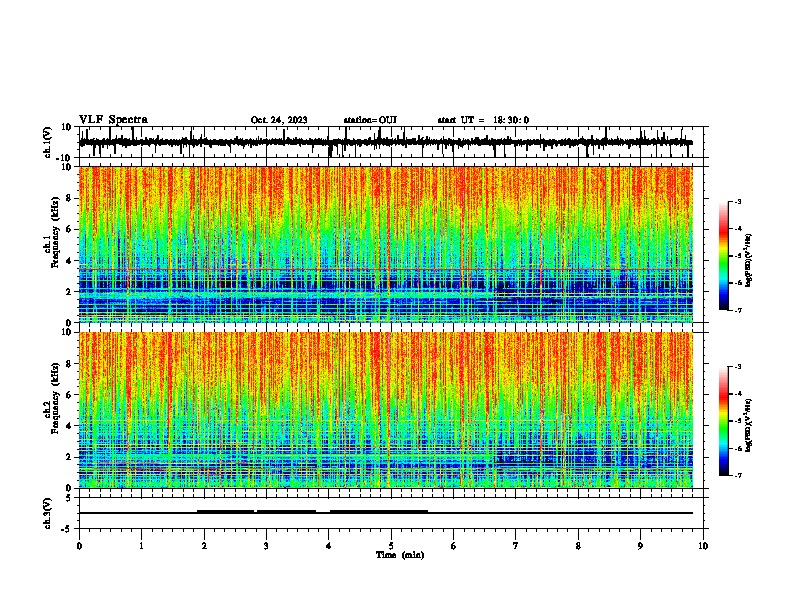Click time tick label '8'
The image size is (792, 612).
pyautogui.click(x=578, y=545)
